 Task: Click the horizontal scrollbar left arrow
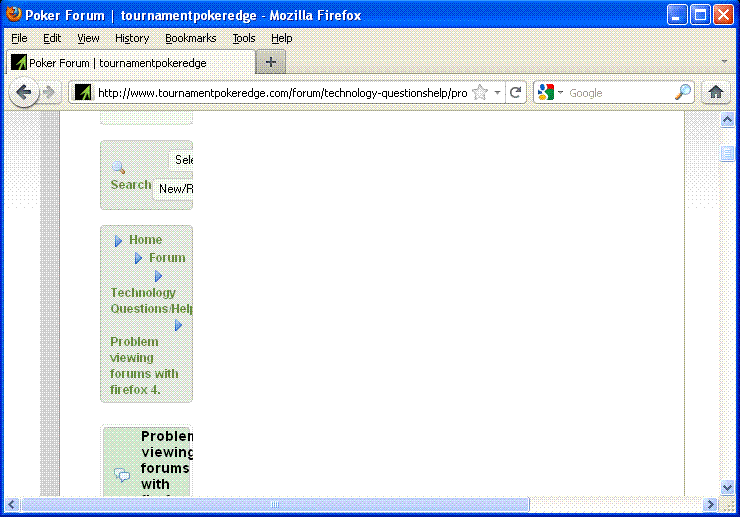tap(12, 505)
